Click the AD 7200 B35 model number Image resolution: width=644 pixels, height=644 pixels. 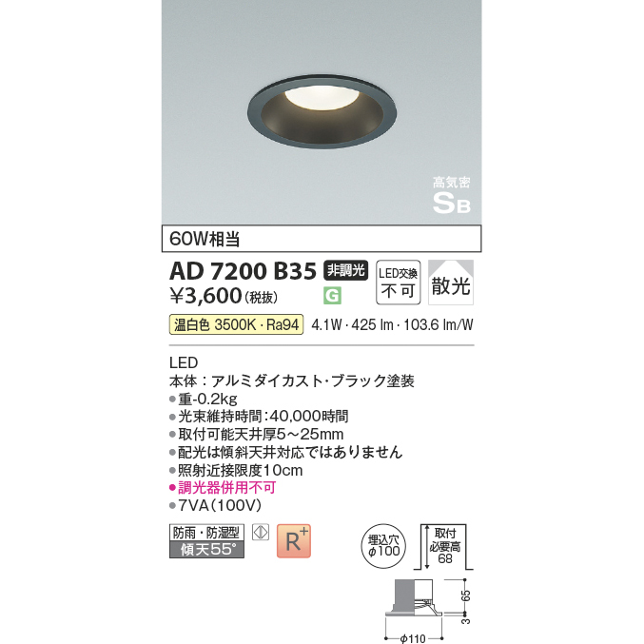click(243, 271)
